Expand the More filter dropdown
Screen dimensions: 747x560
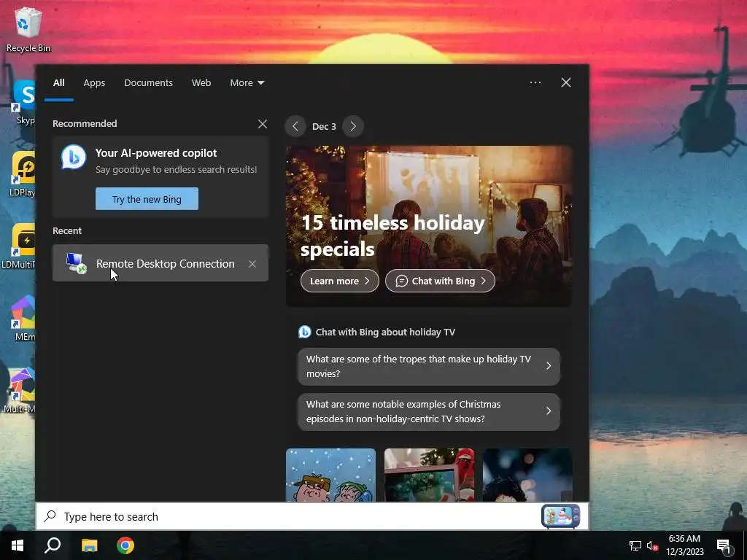pyautogui.click(x=247, y=83)
